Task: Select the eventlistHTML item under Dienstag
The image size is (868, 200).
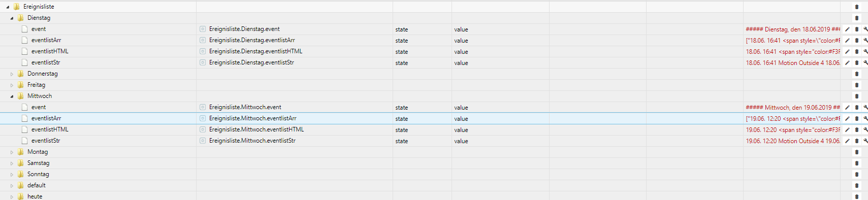Action: 50,51
